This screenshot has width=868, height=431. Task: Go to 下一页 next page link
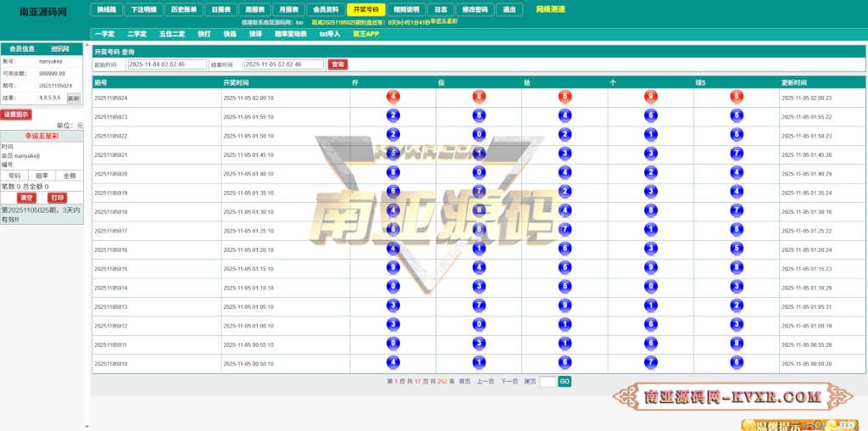(509, 382)
